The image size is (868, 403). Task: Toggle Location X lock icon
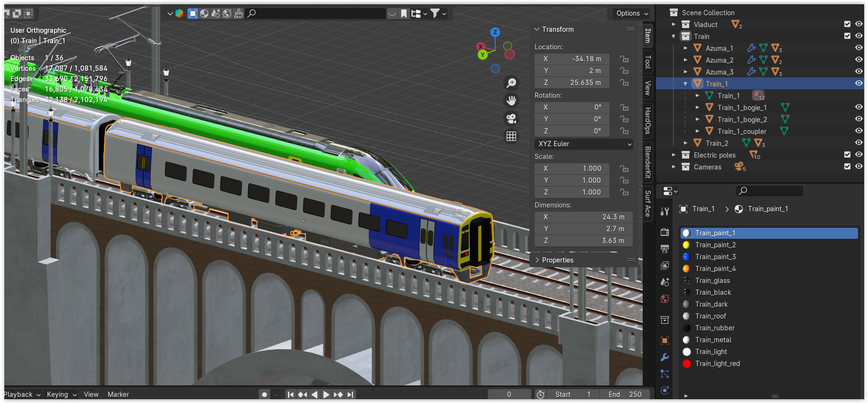click(624, 59)
